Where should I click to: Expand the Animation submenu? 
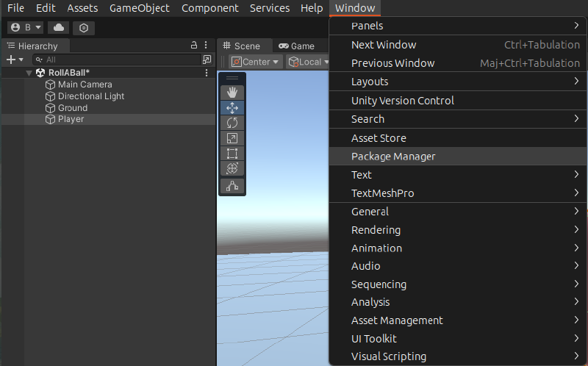coord(458,248)
